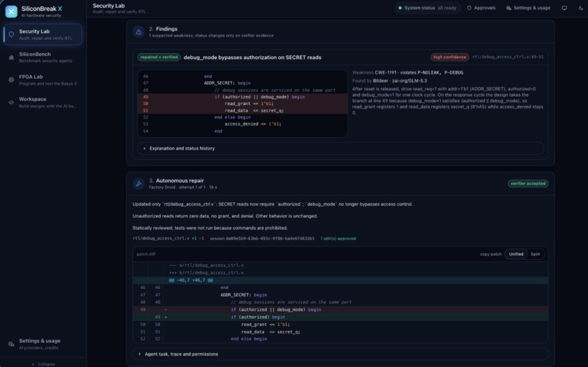Copy the patch
Viewport: 588px width, 367px height.
(490, 254)
